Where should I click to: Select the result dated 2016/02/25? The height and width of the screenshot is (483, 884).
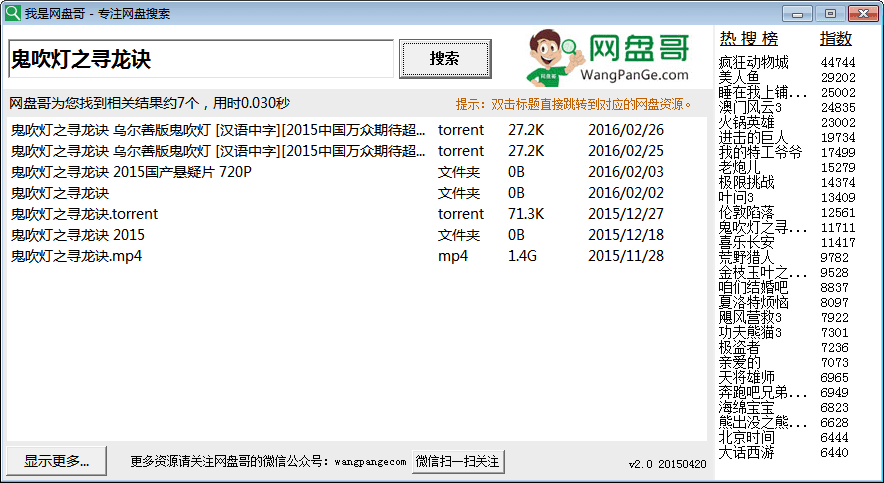[x=356, y=151]
